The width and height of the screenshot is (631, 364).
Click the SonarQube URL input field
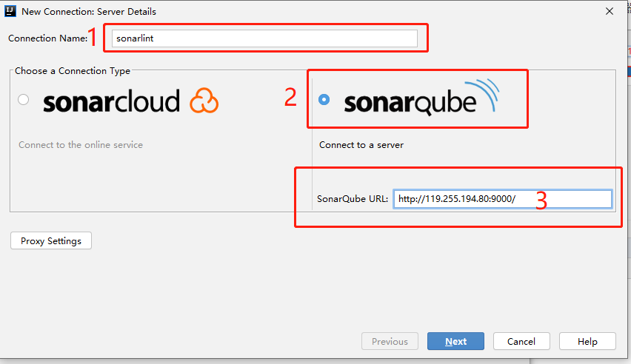[x=503, y=199]
